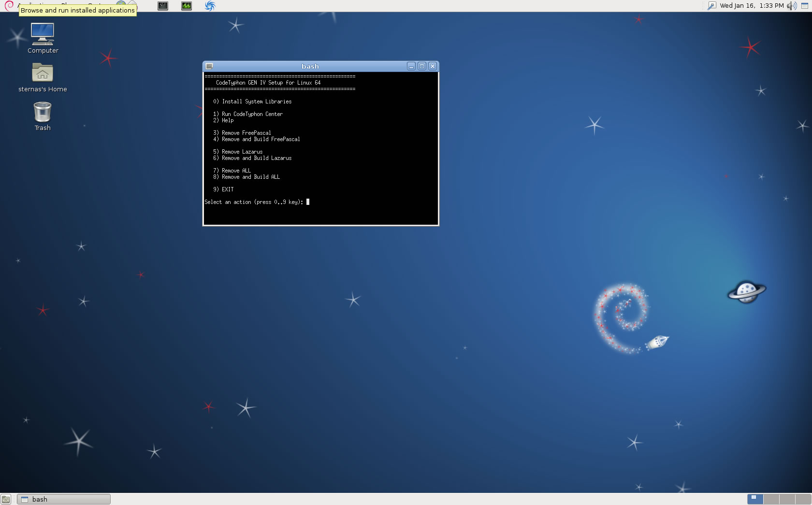Click the '9) EXIT' line in the terminal

click(x=223, y=189)
